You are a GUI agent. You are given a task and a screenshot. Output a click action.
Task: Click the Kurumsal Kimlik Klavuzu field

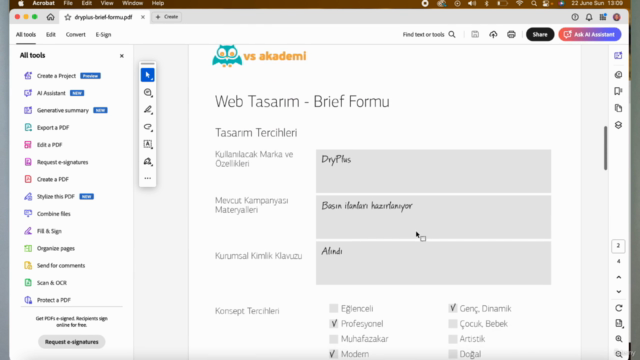point(433,263)
